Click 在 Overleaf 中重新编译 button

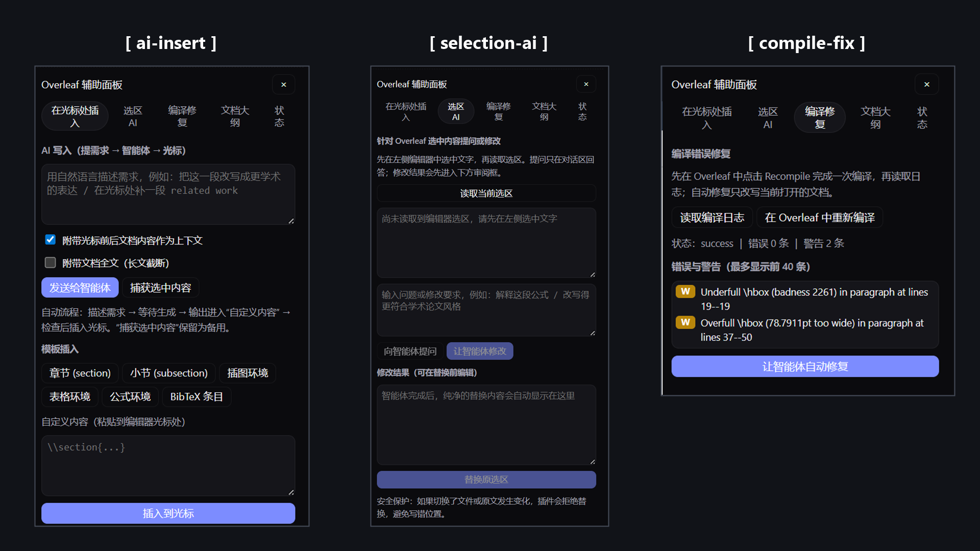coord(820,217)
